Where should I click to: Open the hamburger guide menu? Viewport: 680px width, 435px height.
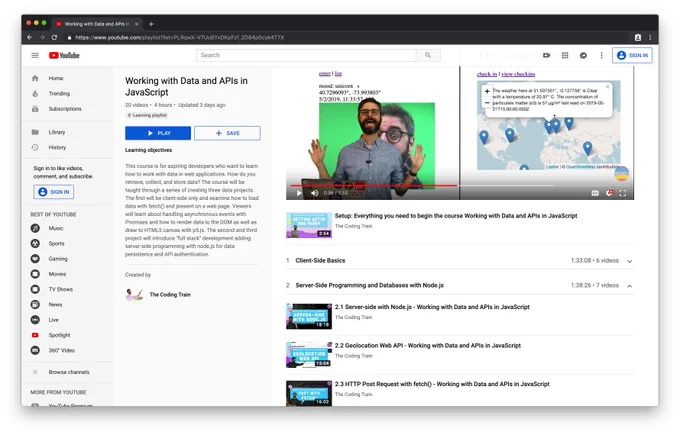tap(35, 56)
